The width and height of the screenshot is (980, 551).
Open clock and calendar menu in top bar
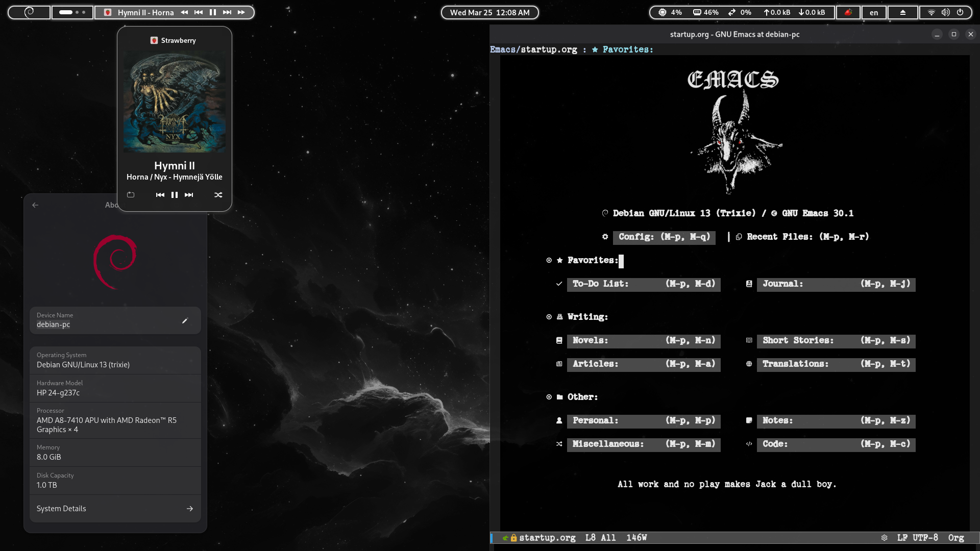click(x=489, y=12)
